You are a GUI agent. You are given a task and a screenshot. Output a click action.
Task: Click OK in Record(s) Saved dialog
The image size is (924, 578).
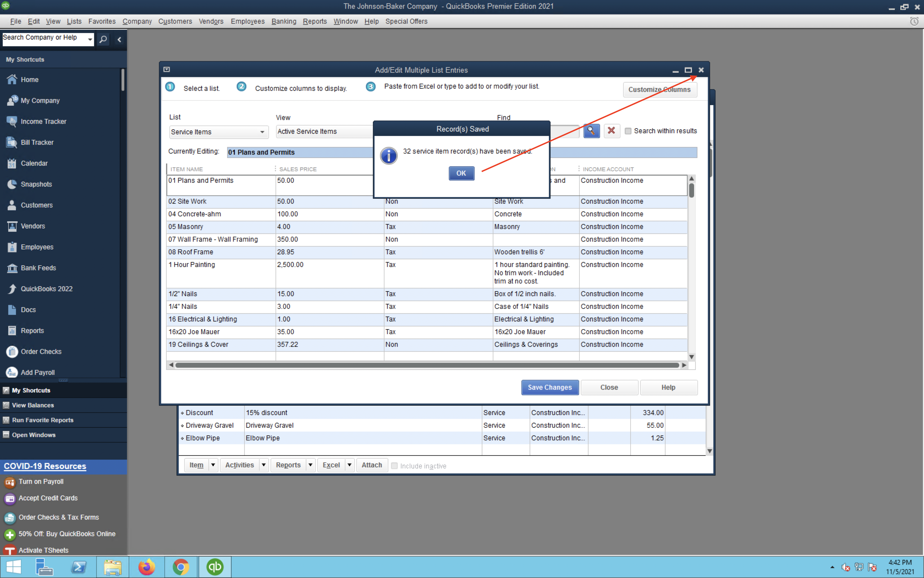point(461,173)
